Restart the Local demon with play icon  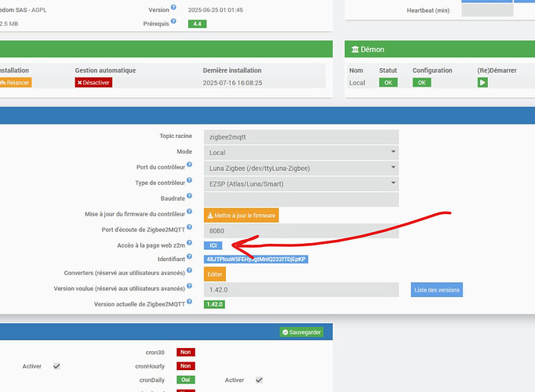[482, 82]
